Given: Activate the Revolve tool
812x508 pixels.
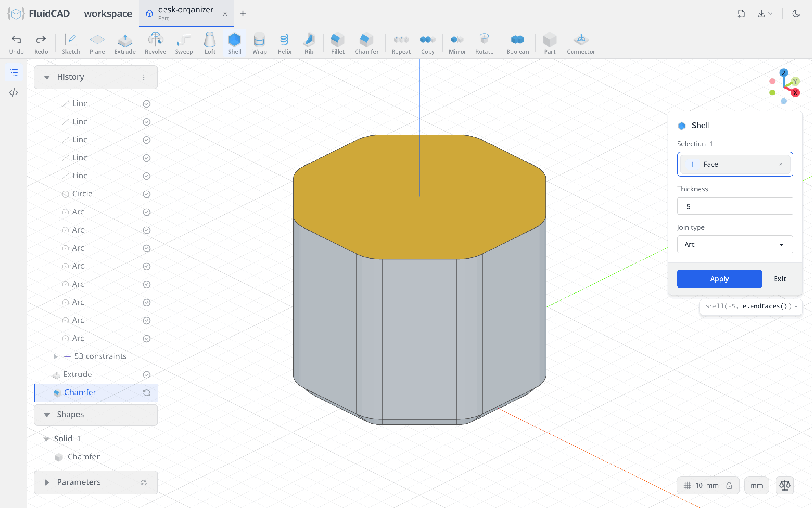Looking at the screenshot, I should click(x=155, y=43).
